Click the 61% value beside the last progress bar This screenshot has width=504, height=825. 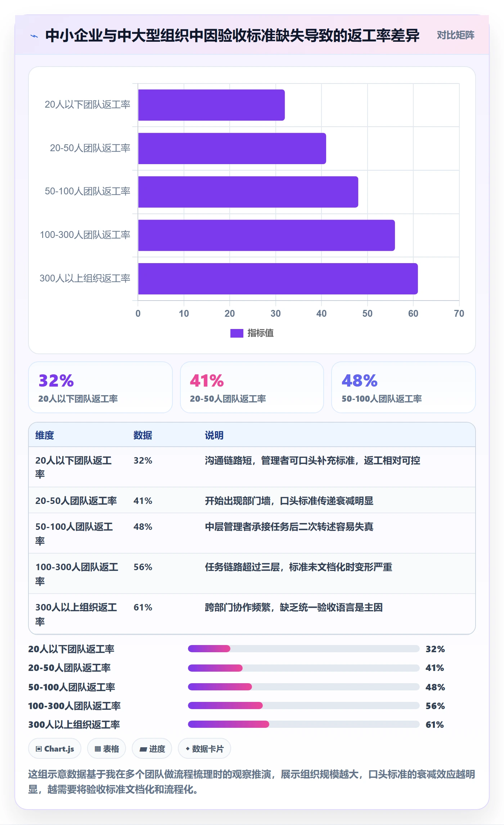point(435,725)
